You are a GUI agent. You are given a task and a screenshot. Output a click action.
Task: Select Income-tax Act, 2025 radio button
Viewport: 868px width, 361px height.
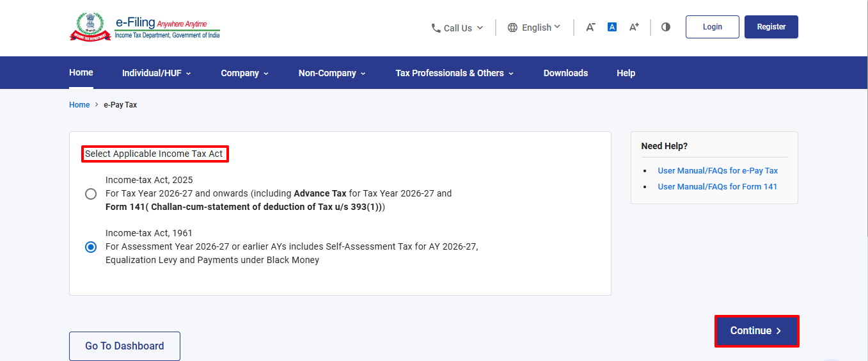[91, 194]
